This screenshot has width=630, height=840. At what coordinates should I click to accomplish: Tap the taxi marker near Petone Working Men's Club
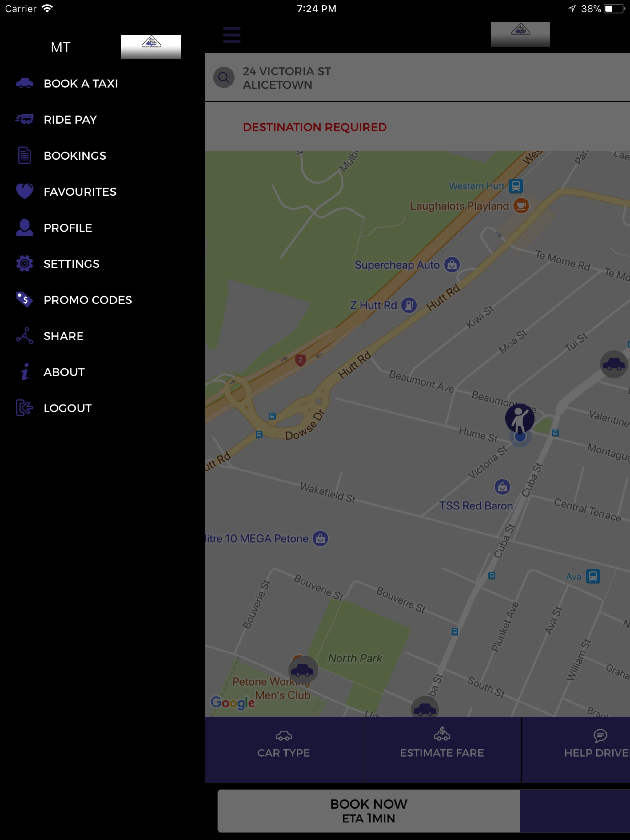point(303,670)
